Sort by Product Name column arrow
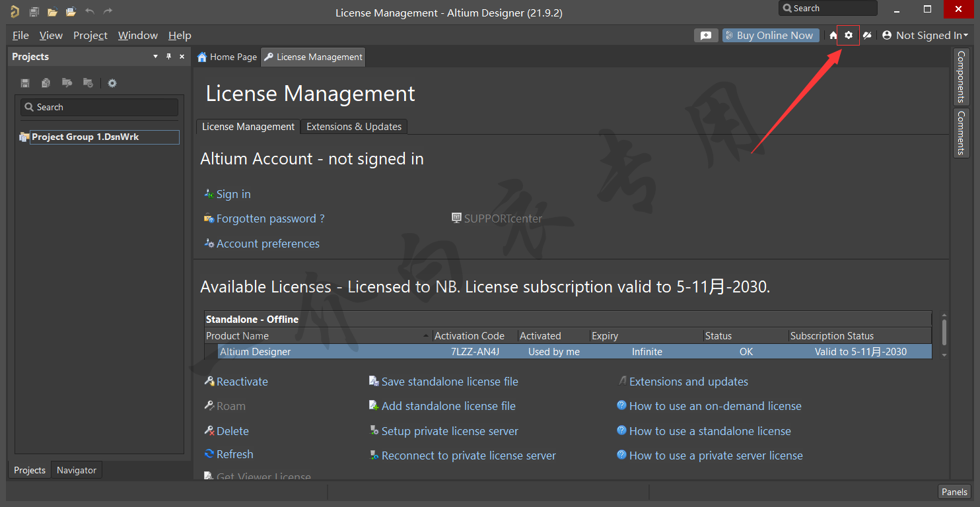Viewport: 980px width, 507px height. (x=425, y=336)
